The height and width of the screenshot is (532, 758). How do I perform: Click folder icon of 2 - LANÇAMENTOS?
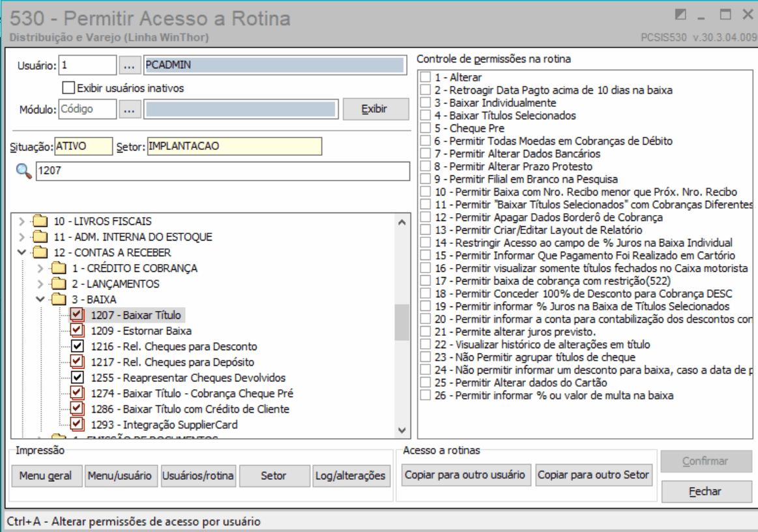point(59,284)
